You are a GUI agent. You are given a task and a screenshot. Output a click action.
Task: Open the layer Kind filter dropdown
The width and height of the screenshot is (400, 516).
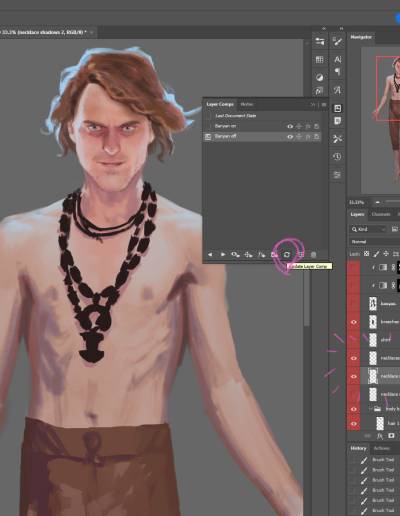368,229
